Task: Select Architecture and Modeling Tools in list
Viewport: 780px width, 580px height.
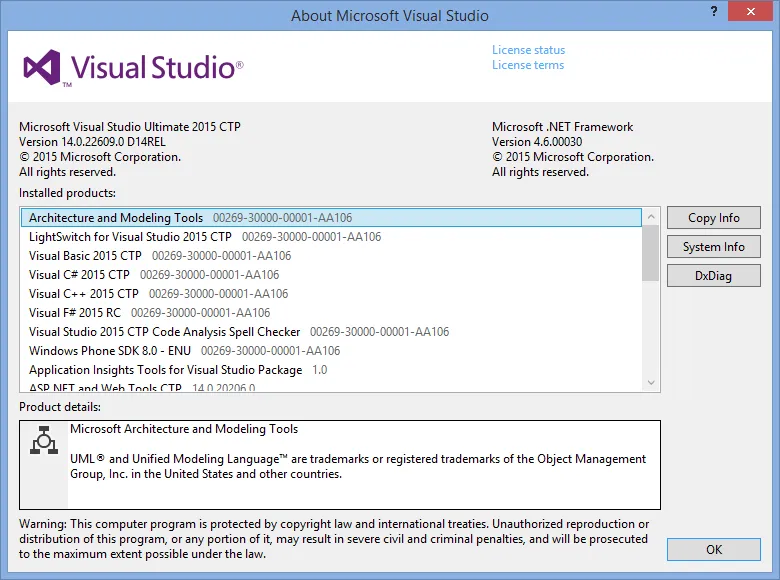Action: click(331, 218)
